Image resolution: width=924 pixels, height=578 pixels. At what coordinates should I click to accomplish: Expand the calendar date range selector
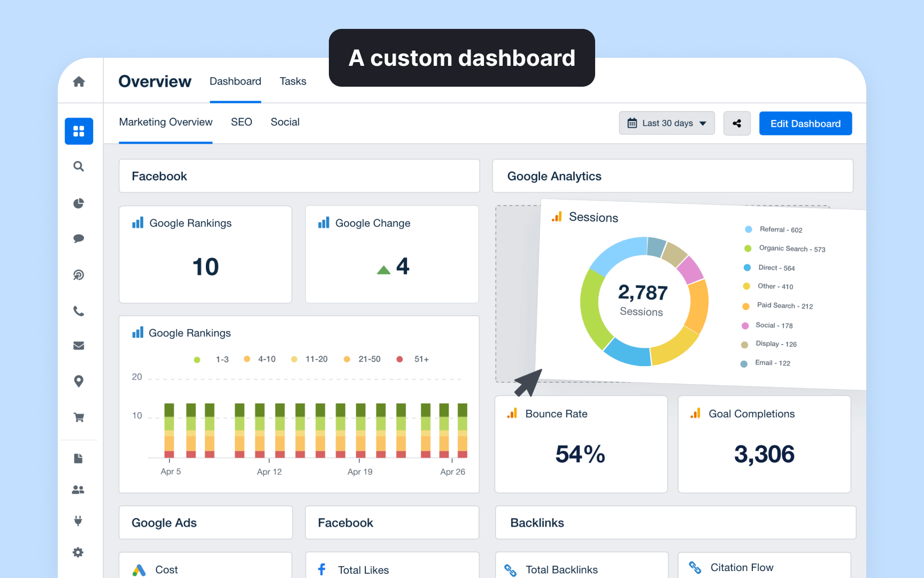pyautogui.click(x=633, y=123)
